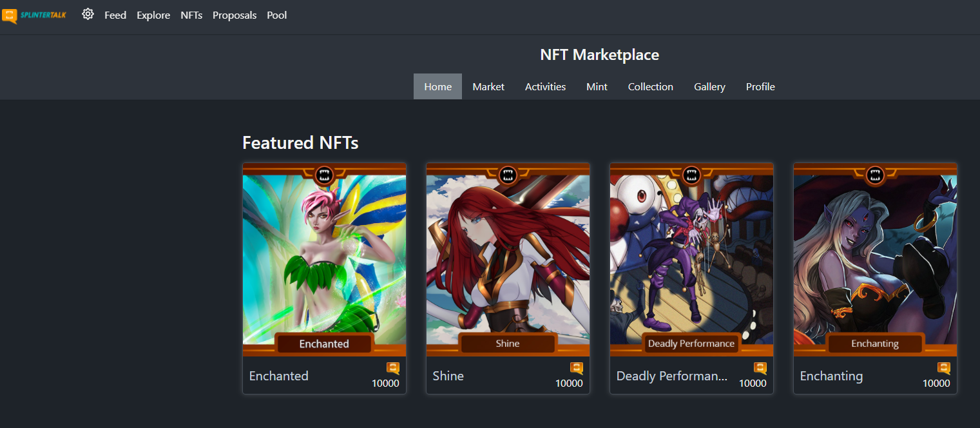Click the Enchanting title below the card

tap(831, 376)
